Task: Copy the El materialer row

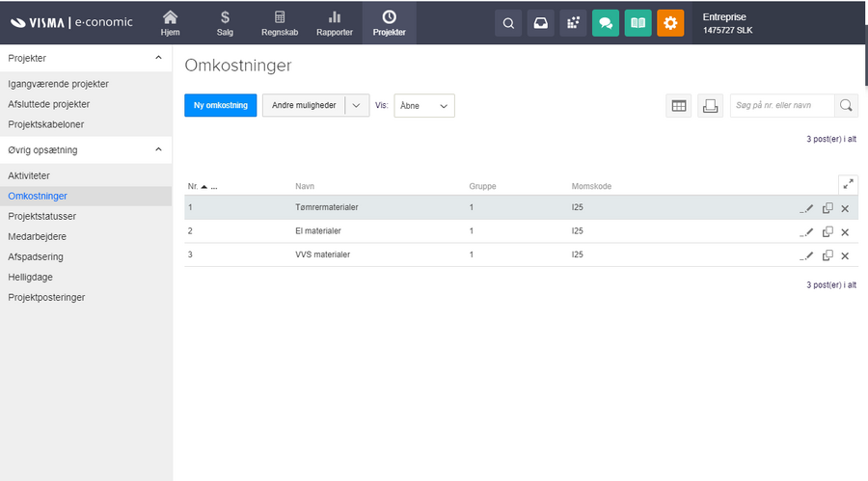Action: [827, 231]
